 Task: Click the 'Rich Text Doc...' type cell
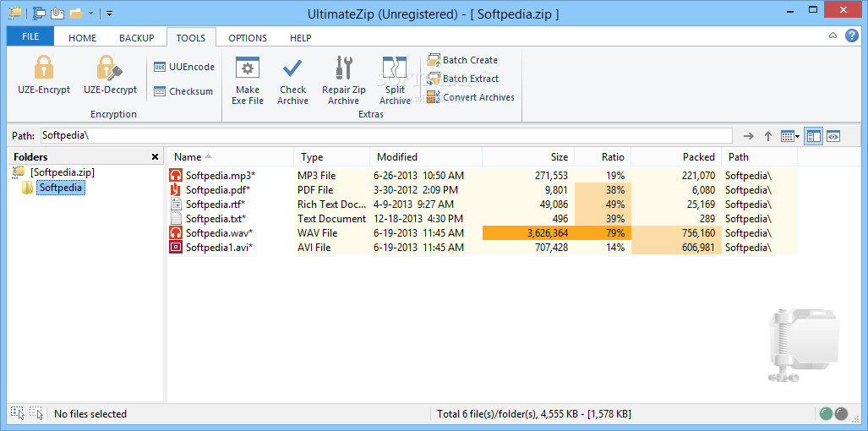click(331, 205)
